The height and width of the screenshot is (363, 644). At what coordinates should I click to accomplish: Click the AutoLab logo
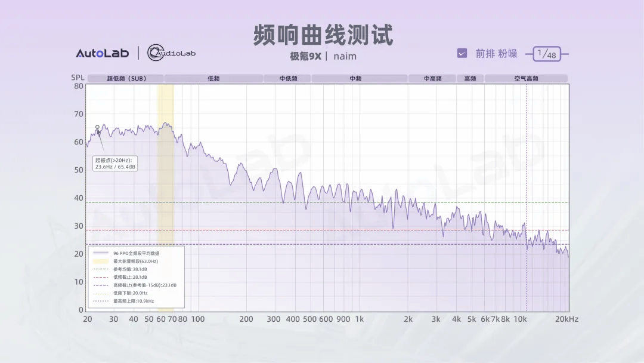click(103, 53)
